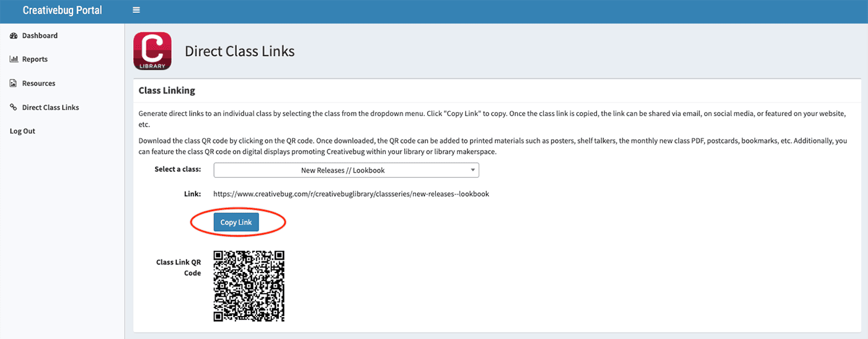868x339 pixels.
Task: Click the Dashboard gauge icon
Action: tap(14, 35)
